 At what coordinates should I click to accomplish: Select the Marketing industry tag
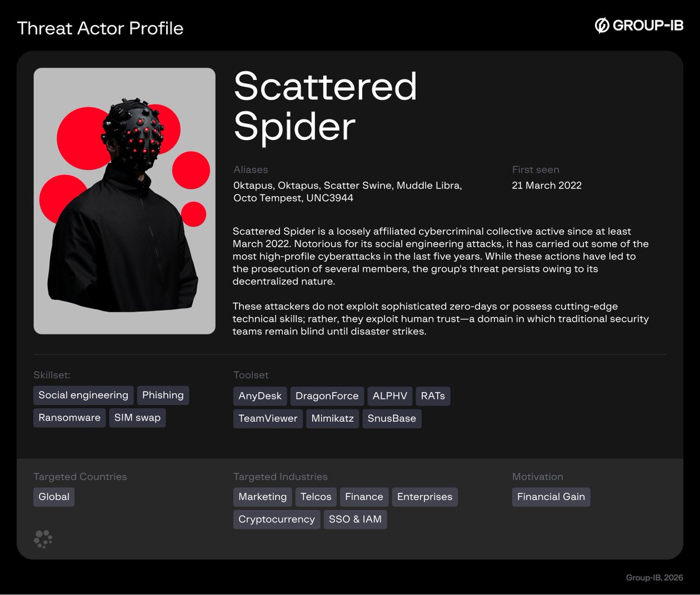point(262,497)
